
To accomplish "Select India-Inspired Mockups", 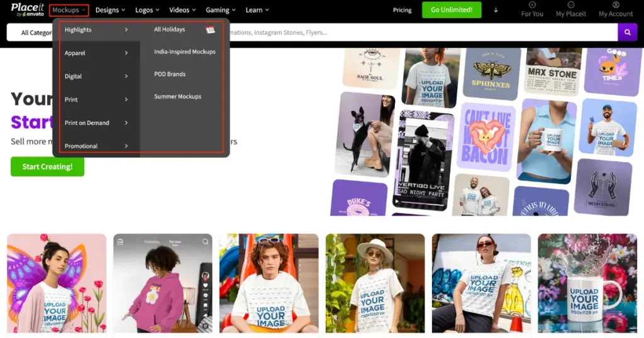I will pyautogui.click(x=184, y=52).
